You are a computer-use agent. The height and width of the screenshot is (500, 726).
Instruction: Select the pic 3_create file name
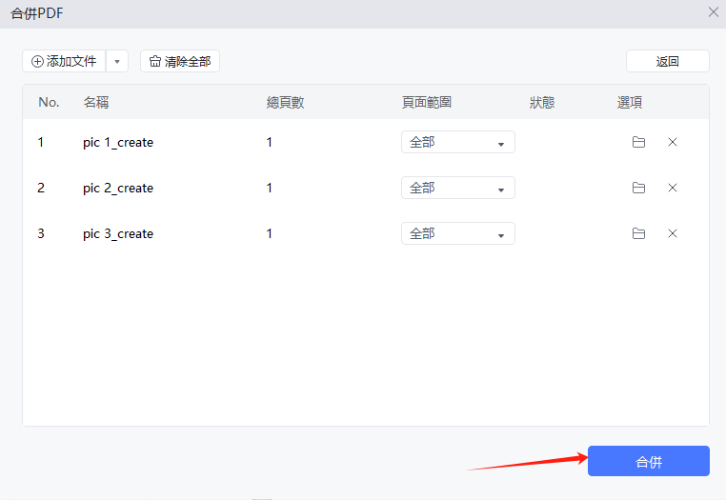click(118, 234)
